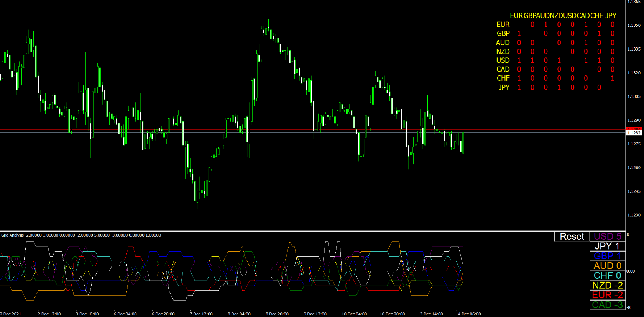This screenshot has height=317, width=644.
Task: Click the CAD -3 strength button
Action: click(607, 305)
